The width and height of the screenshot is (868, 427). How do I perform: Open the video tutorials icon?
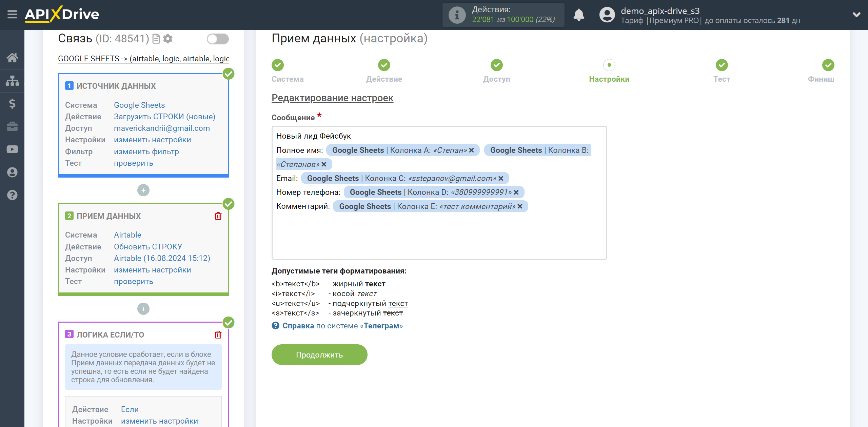click(12, 149)
